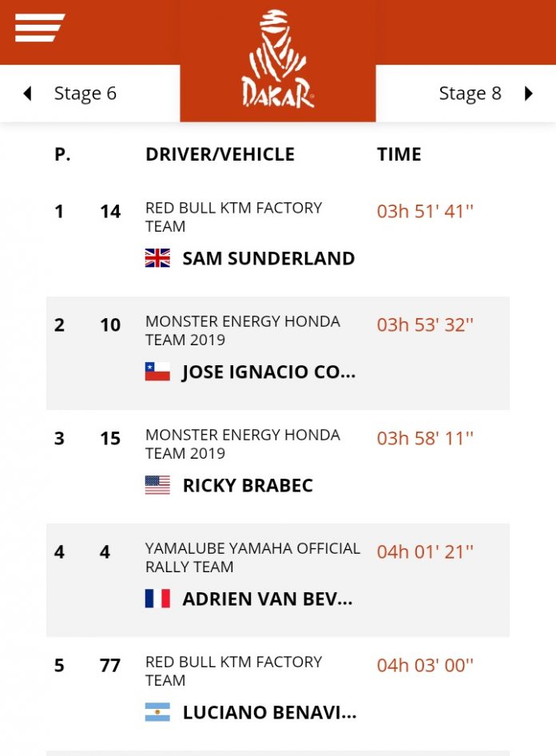Open Ricky Brabec's rider profile
Viewport: 556px width, 756px height.
point(248,485)
